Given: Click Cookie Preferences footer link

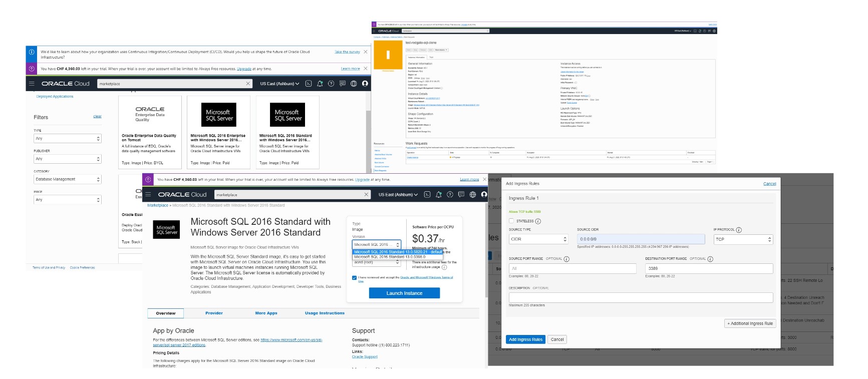Looking at the screenshot, I should coord(83,268).
